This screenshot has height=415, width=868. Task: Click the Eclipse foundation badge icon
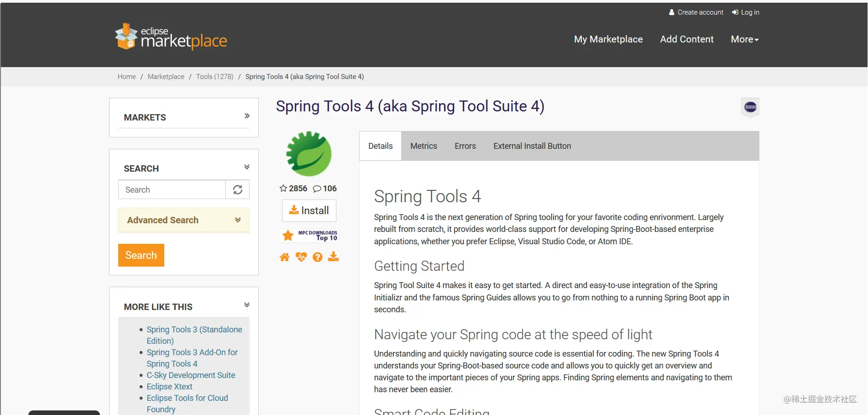(750, 107)
